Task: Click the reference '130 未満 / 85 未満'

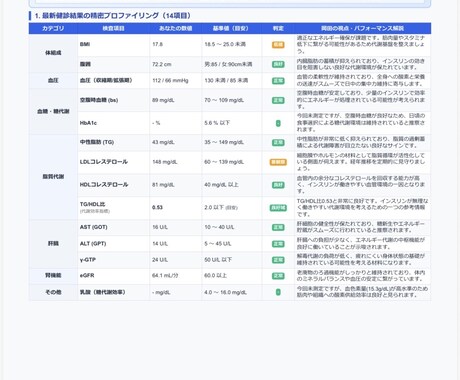Action: [226, 80]
